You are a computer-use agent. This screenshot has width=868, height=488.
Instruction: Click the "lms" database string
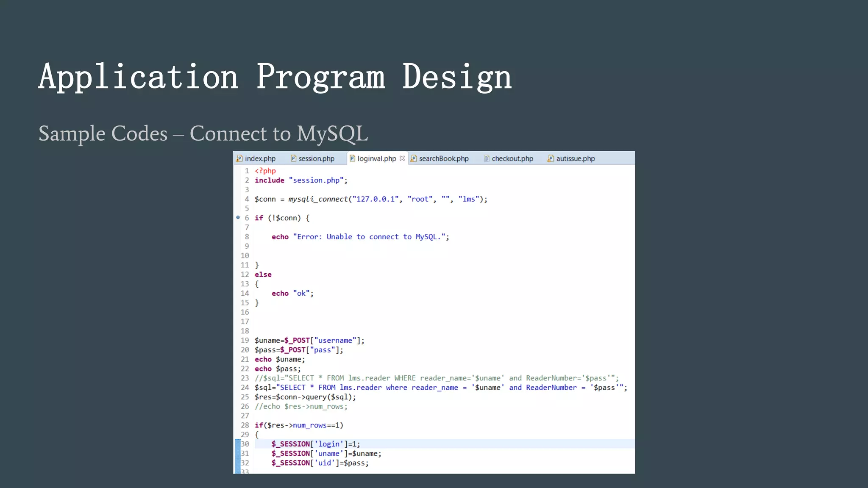469,199
